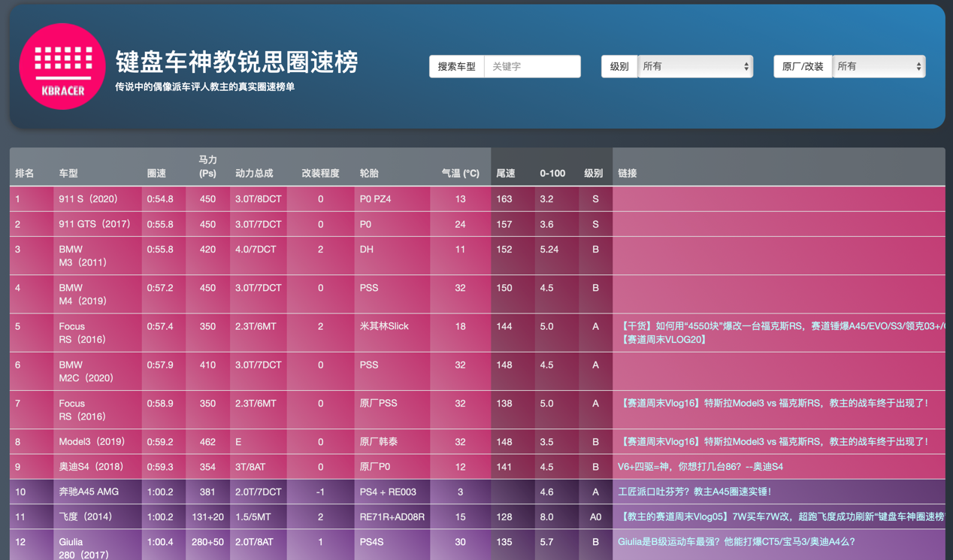Click the 0:57.4 lap time
Viewport: 953px width, 560px height.
160,326
